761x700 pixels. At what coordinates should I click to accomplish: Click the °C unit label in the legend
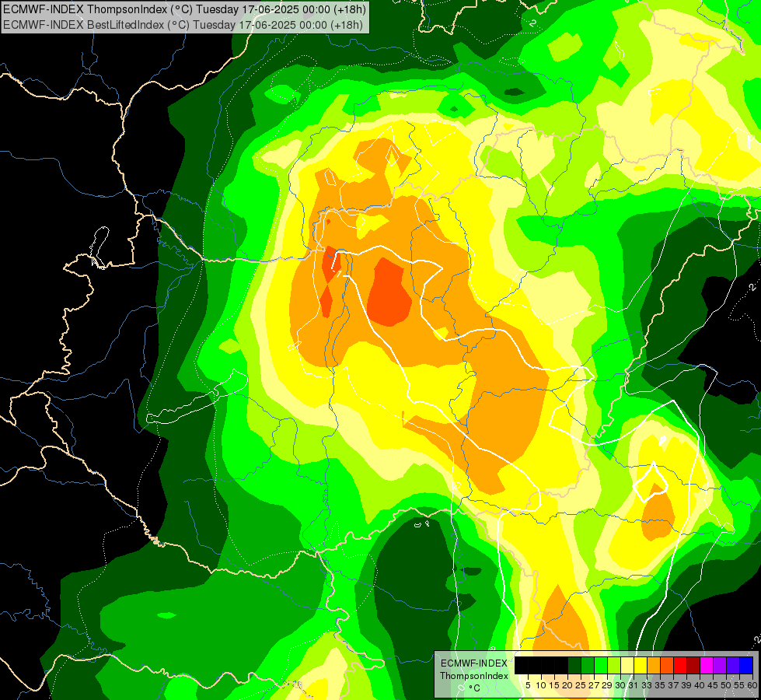pyautogui.click(x=474, y=688)
